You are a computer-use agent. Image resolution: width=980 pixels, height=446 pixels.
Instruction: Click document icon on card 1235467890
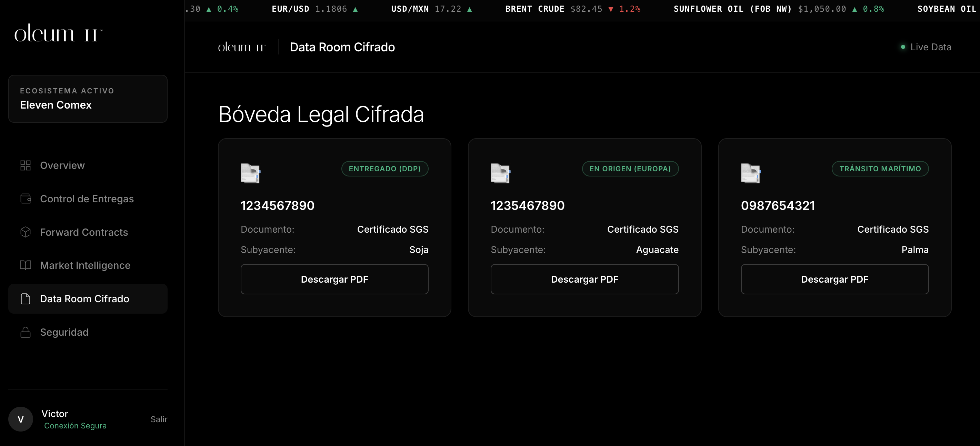click(500, 173)
